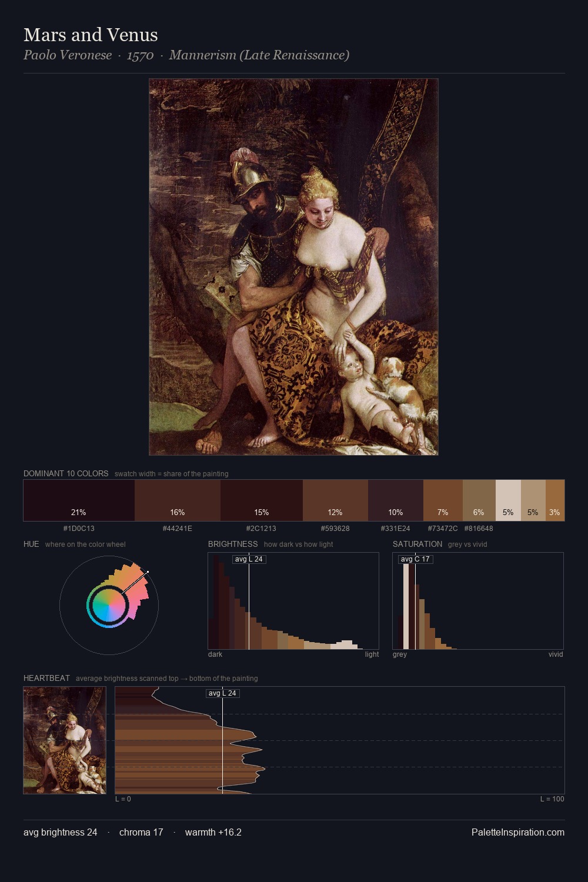
Task: Click the hex code #73472C
Action: tap(443, 529)
